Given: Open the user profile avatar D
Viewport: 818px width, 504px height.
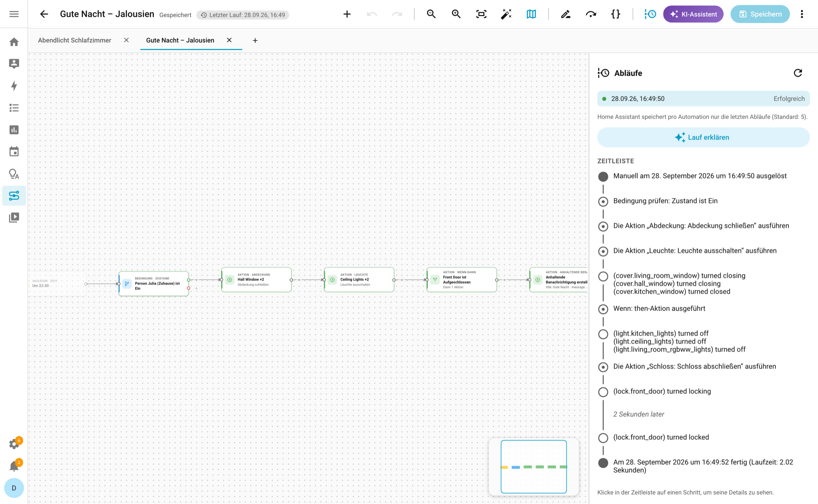Looking at the screenshot, I should (14, 488).
